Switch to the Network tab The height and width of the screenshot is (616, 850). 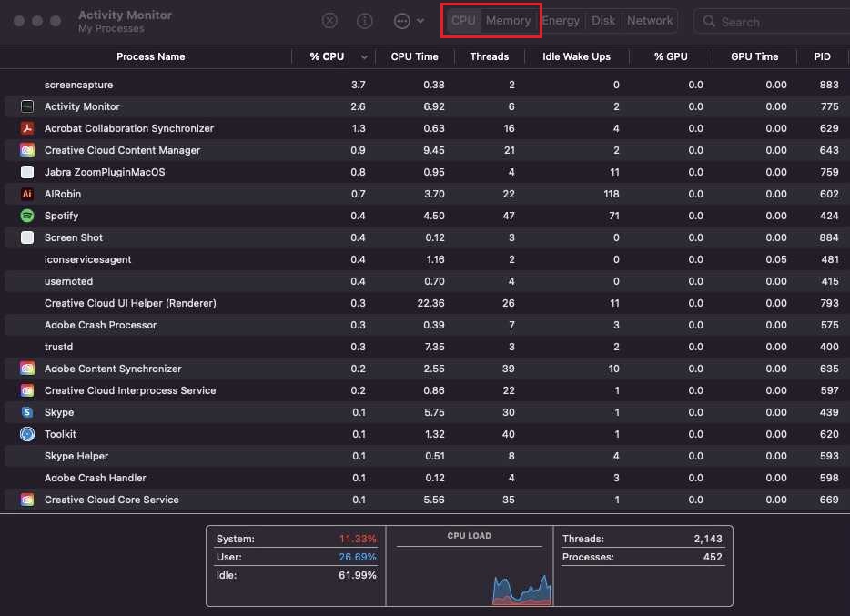pos(650,21)
